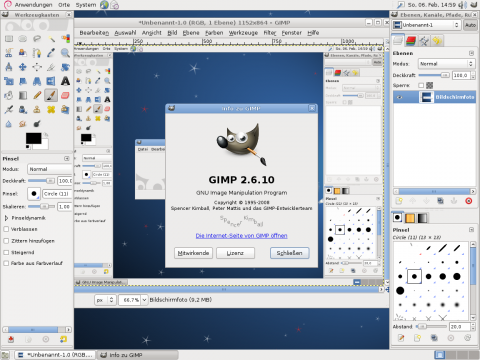480x360 pixels.
Task: Open the Filter menu
Action: pos(270,33)
